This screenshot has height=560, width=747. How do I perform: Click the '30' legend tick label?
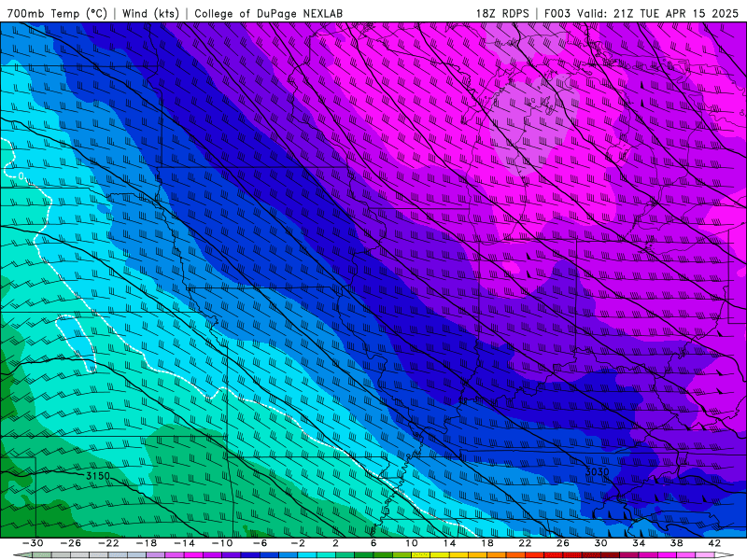coord(600,543)
